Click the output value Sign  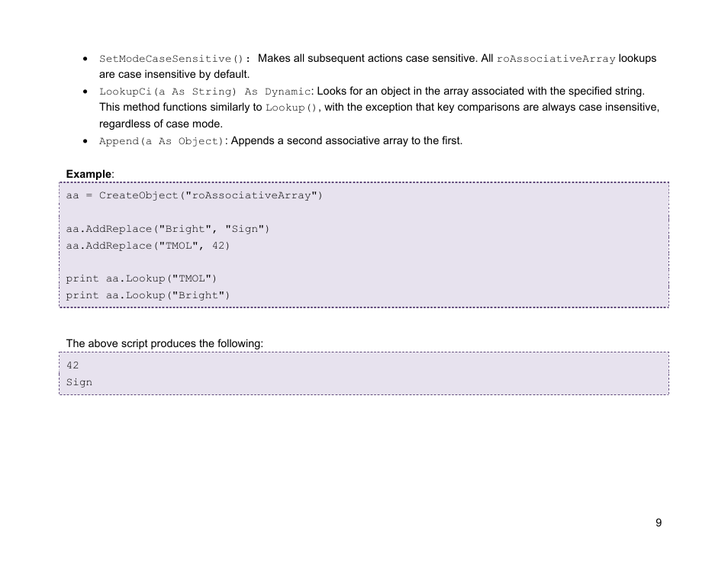[x=79, y=382]
